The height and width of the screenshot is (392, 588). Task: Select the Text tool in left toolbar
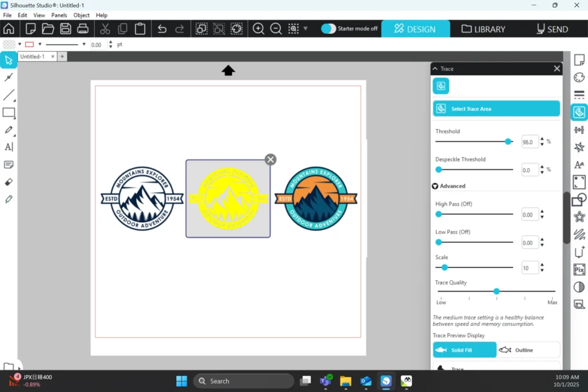pyautogui.click(x=9, y=147)
